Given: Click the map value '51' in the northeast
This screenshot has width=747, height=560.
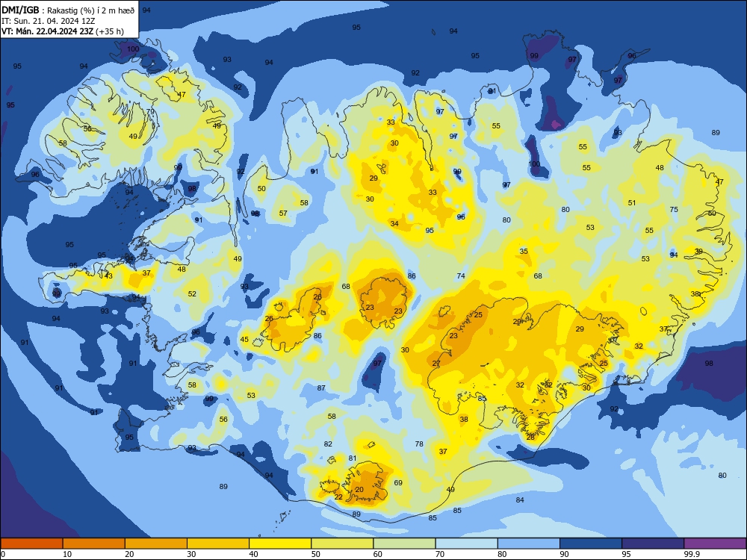Looking at the screenshot, I should coord(632,203).
